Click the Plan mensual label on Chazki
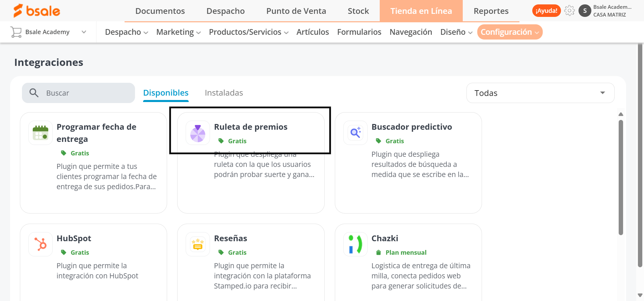 pos(406,252)
